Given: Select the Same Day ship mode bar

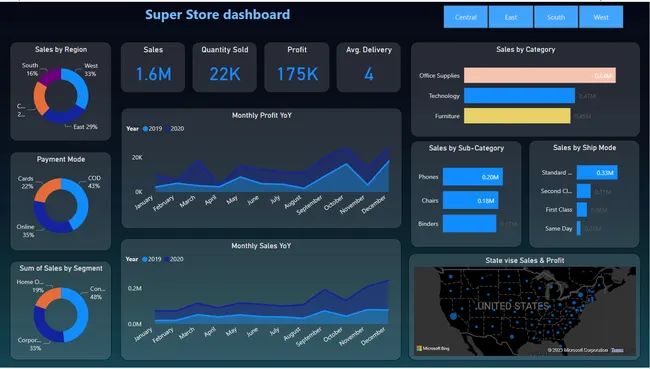Looking at the screenshot, I should pos(579,228).
